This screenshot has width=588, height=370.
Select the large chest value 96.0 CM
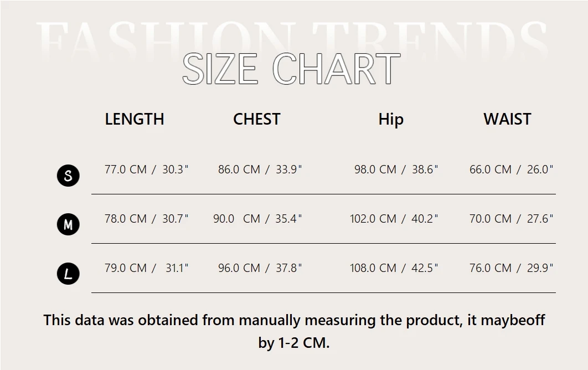point(239,268)
